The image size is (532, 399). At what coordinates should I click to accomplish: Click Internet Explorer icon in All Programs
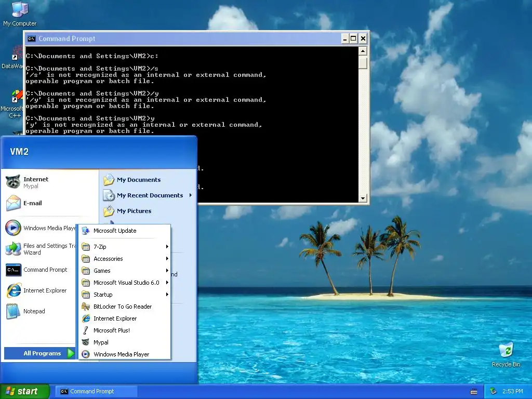86,318
